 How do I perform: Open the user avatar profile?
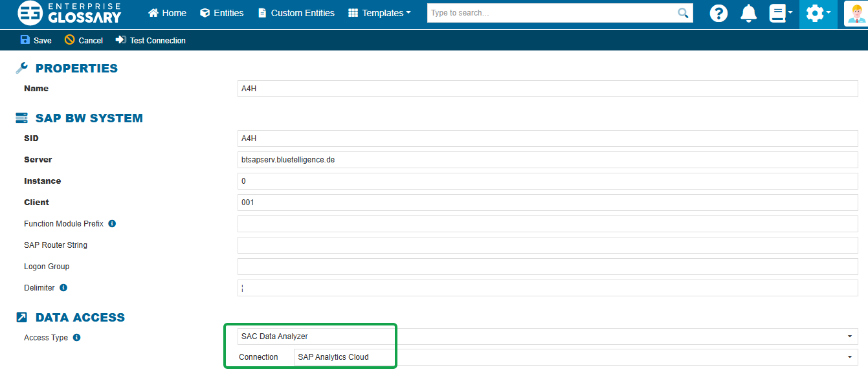tap(856, 14)
